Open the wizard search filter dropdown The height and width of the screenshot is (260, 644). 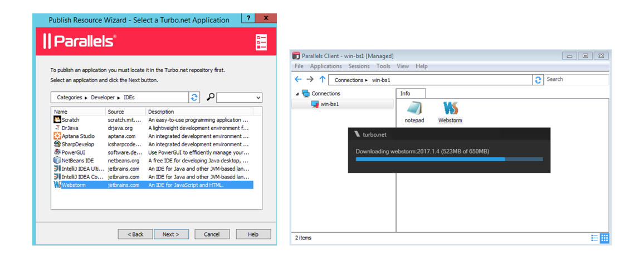pos(258,98)
